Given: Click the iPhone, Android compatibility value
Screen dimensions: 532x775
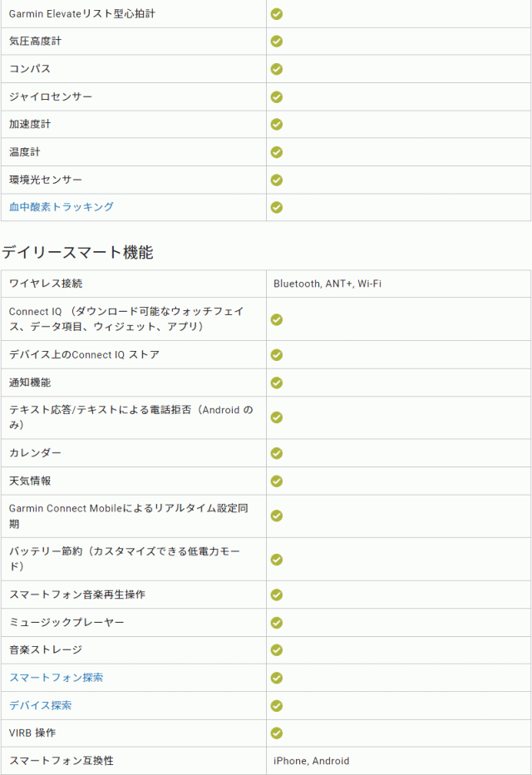Looking at the screenshot, I should (312, 761).
